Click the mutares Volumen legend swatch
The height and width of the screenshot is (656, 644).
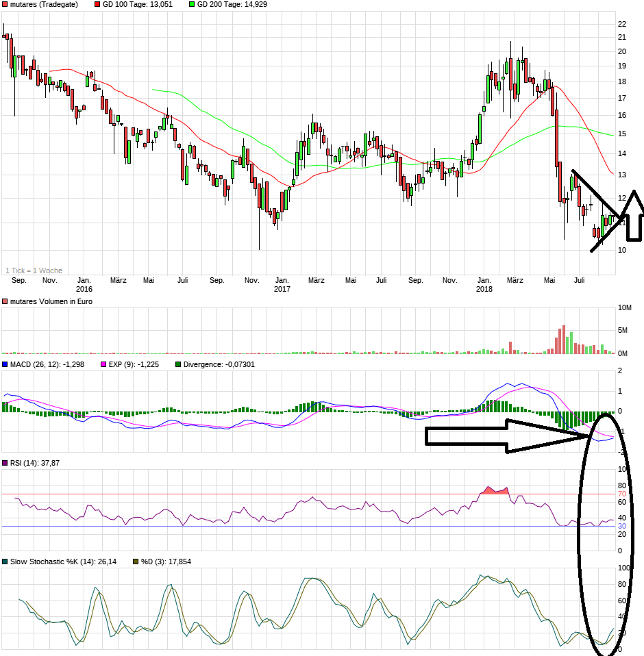[5, 302]
